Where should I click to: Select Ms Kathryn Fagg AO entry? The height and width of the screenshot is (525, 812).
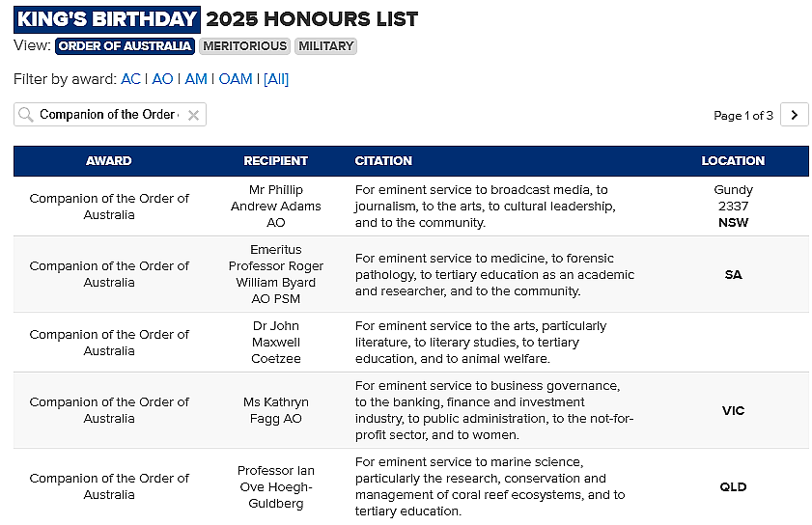point(275,410)
